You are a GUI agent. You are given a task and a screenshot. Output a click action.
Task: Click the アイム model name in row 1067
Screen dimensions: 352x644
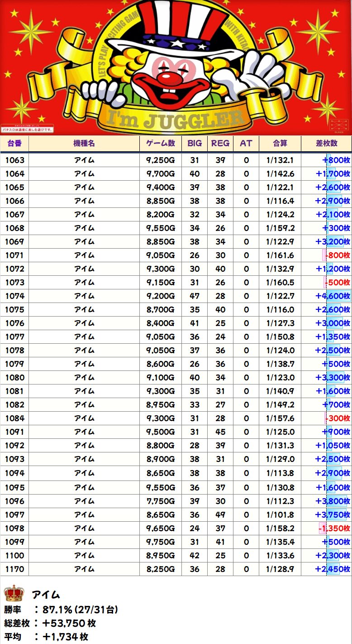click(x=84, y=214)
